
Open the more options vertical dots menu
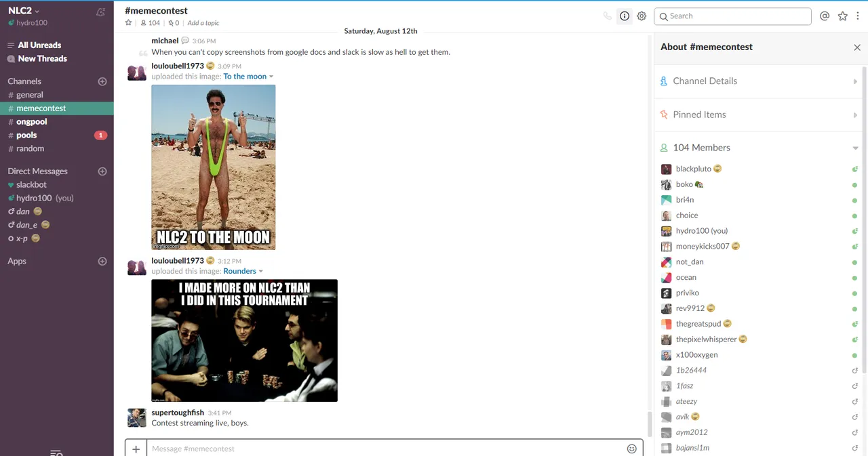coord(858,16)
